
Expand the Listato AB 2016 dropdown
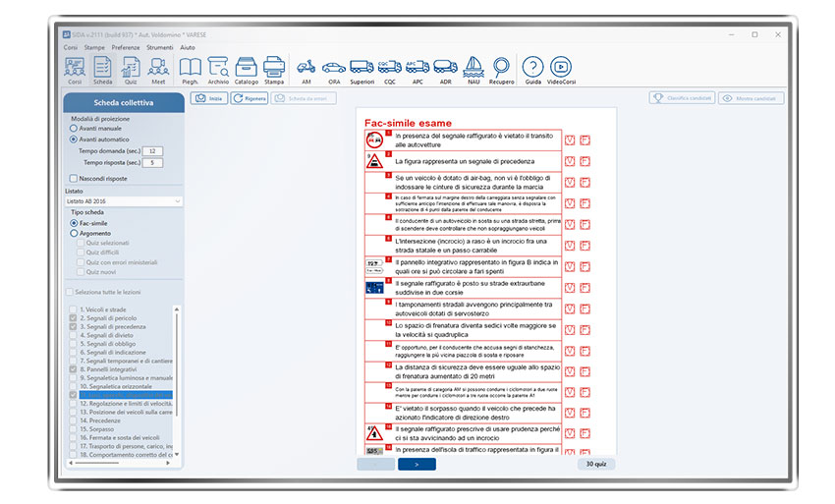[x=124, y=200]
